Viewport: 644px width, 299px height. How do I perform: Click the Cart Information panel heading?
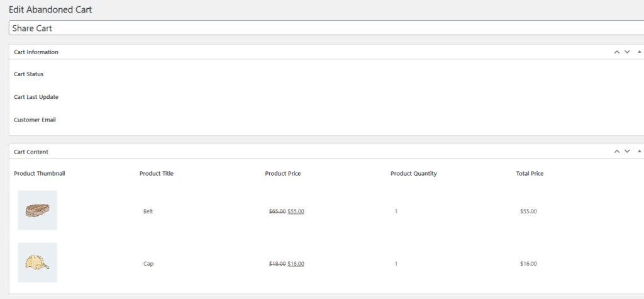pyautogui.click(x=36, y=52)
